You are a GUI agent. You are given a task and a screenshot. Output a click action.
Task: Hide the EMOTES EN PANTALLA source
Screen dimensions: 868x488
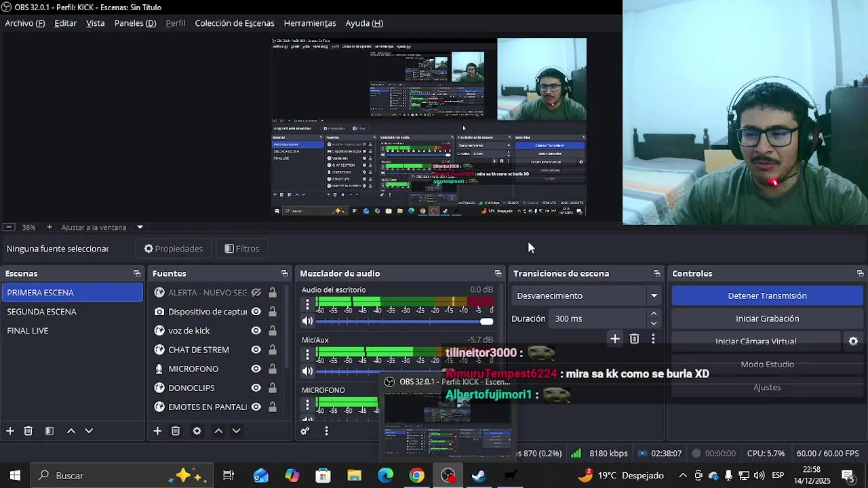(x=256, y=407)
